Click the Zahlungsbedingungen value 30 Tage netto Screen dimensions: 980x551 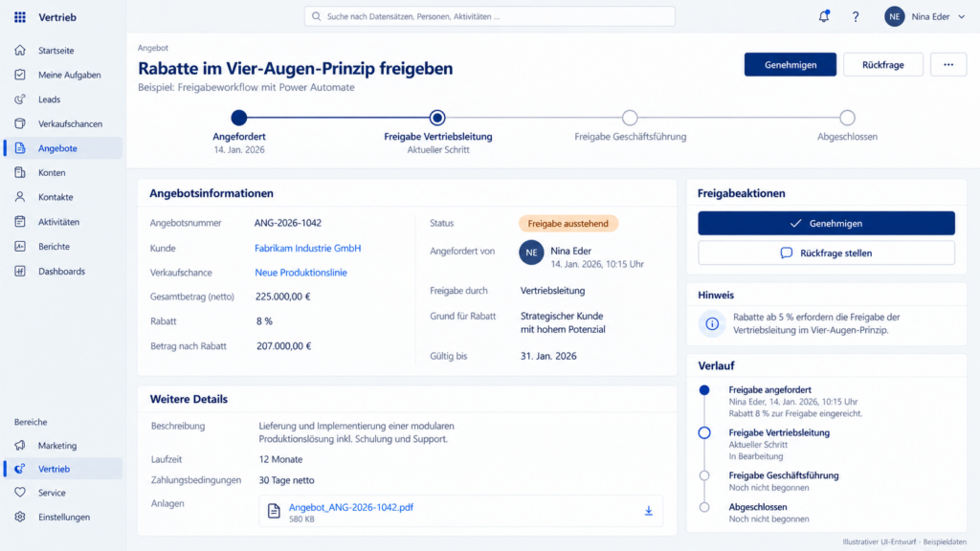pos(286,480)
